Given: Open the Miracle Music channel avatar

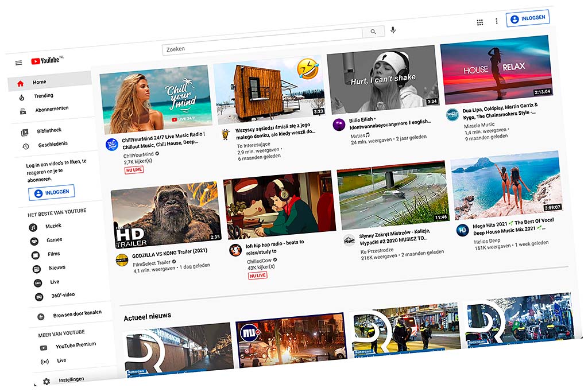Looking at the screenshot, I should click(x=452, y=115).
